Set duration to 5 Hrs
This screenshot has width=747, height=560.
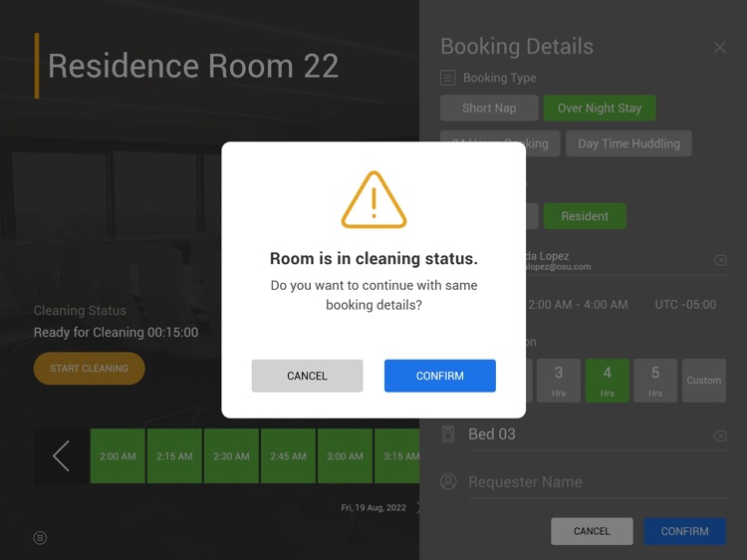point(655,381)
